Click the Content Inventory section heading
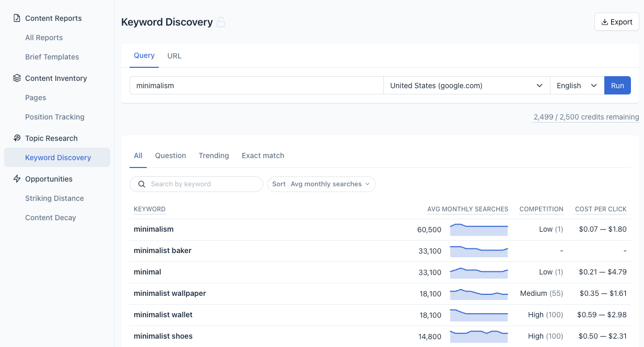This screenshot has height=347, width=644. coord(56,78)
